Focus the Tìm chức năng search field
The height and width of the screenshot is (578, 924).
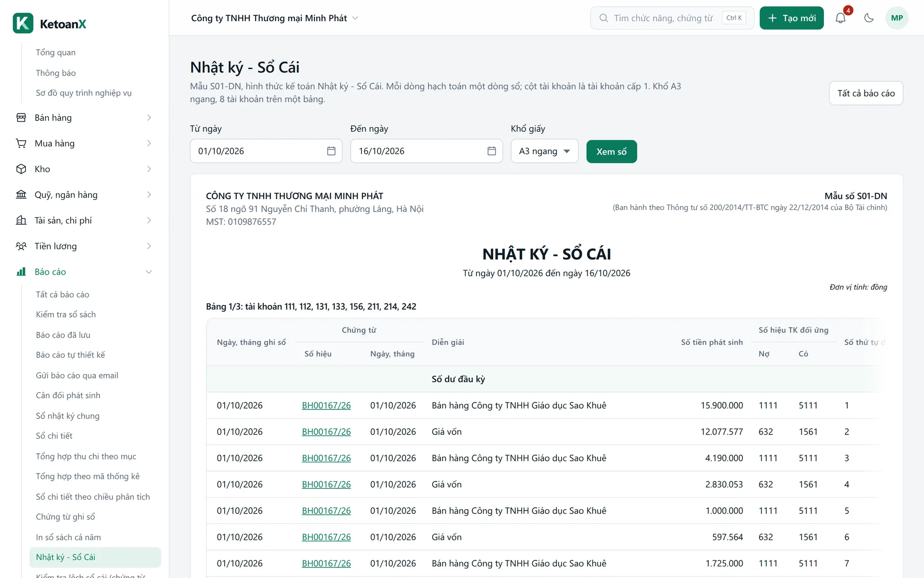click(672, 18)
